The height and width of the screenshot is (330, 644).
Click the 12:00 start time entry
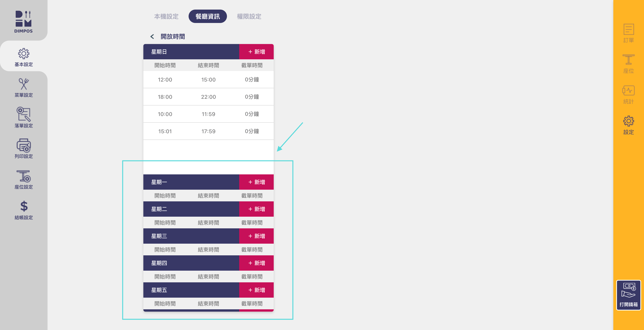click(165, 80)
